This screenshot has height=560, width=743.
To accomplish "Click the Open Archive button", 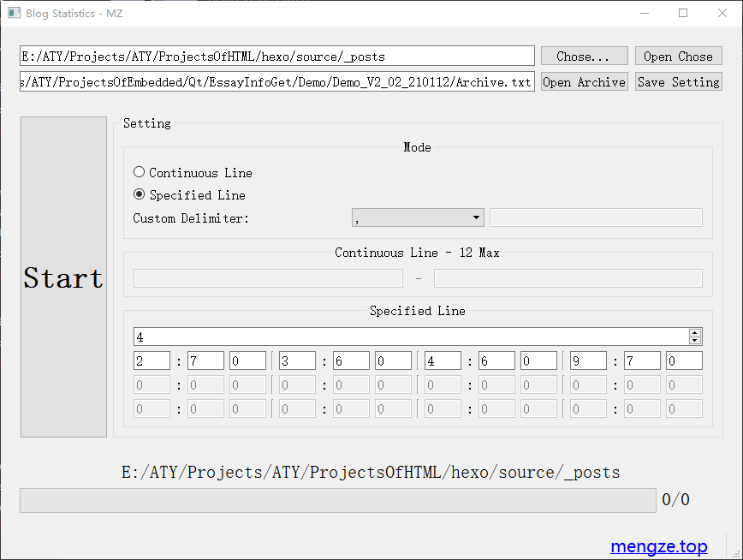I will point(584,82).
